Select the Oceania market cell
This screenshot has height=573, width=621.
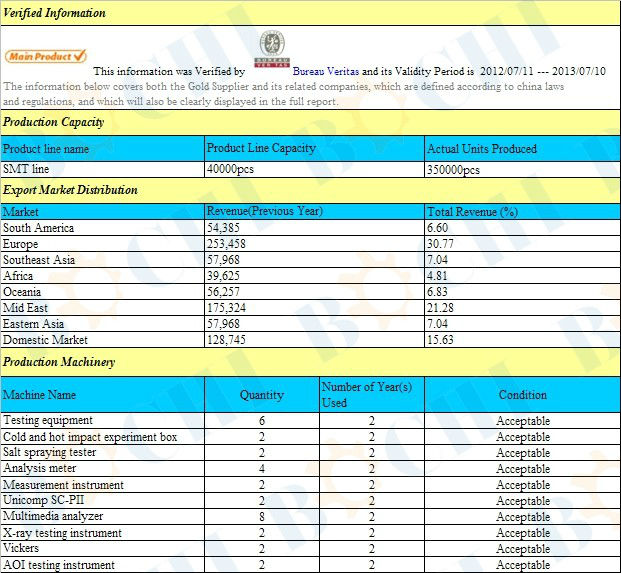pos(103,292)
